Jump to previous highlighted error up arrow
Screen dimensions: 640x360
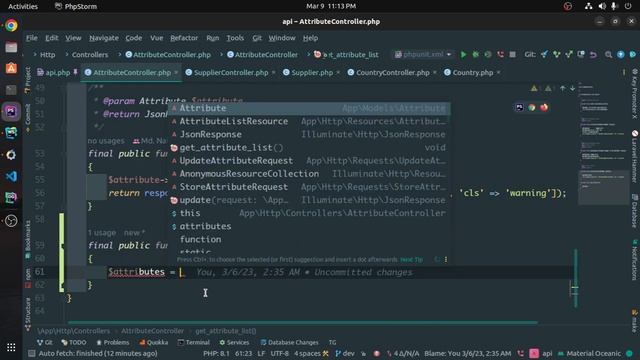click(x=562, y=88)
